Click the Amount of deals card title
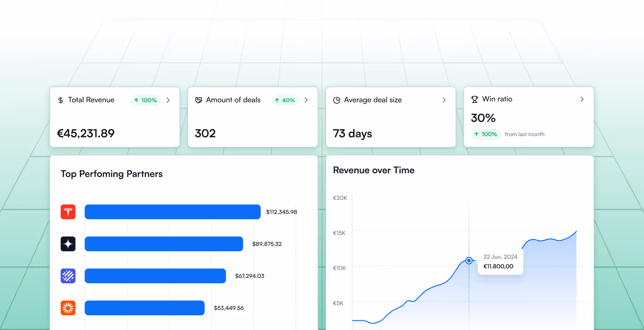This screenshot has width=644, height=330. point(233,100)
